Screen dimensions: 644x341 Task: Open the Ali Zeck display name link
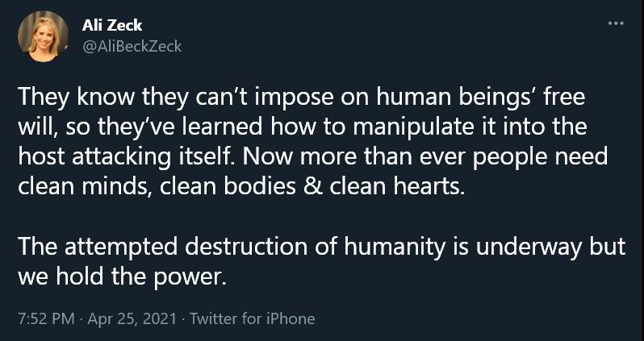(112, 26)
